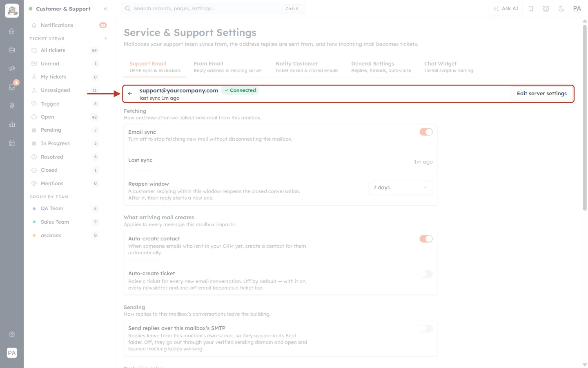Enable the Auto-create ticket toggle

[426, 274]
